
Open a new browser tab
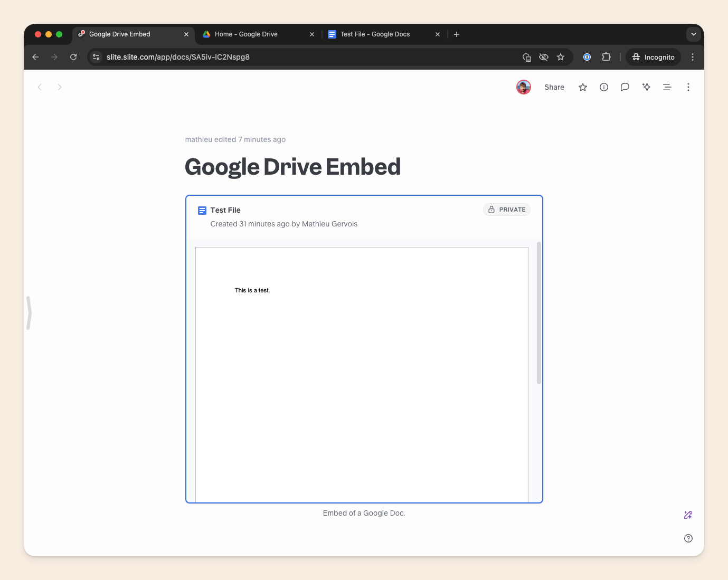pos(457,34)
